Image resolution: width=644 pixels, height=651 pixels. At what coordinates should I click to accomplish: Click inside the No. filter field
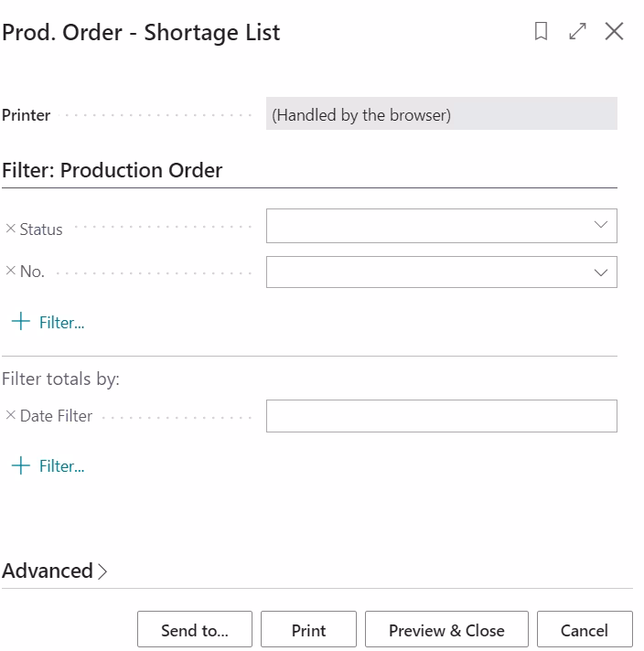click(x=425, y=272)
